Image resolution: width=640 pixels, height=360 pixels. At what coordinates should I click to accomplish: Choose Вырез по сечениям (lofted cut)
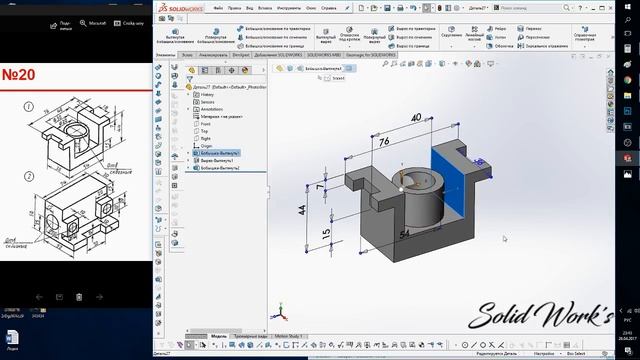point(410,37)
